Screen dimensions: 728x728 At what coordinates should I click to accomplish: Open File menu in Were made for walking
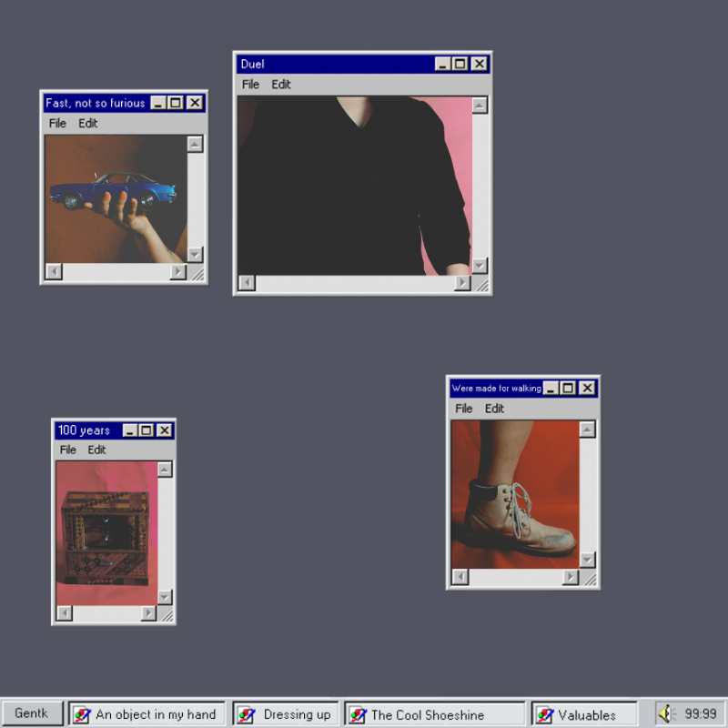coord(464,409)
